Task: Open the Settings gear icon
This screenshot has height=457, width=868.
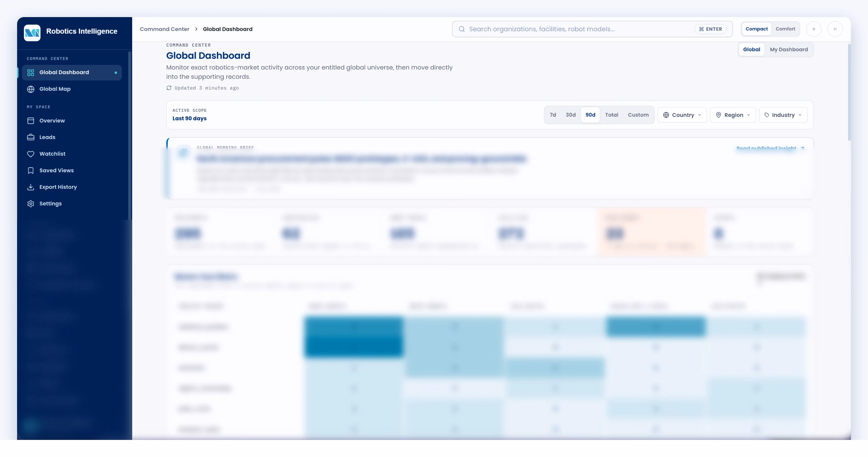Action: (31, 204)
